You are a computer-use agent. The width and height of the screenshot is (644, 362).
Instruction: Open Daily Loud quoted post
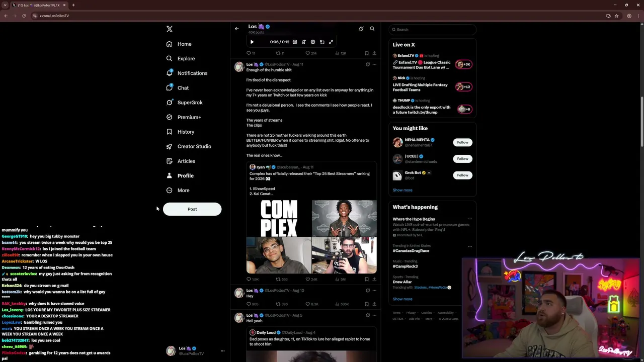(311, 345)
